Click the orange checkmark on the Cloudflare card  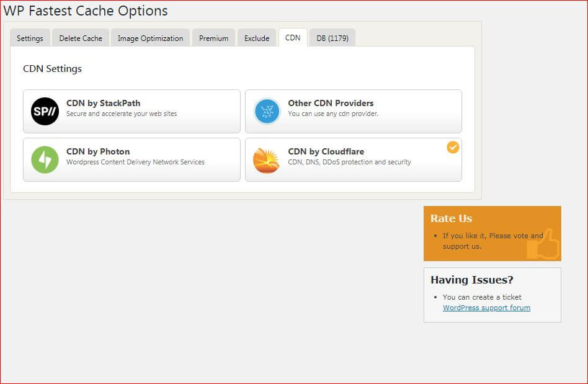[453, 148]
